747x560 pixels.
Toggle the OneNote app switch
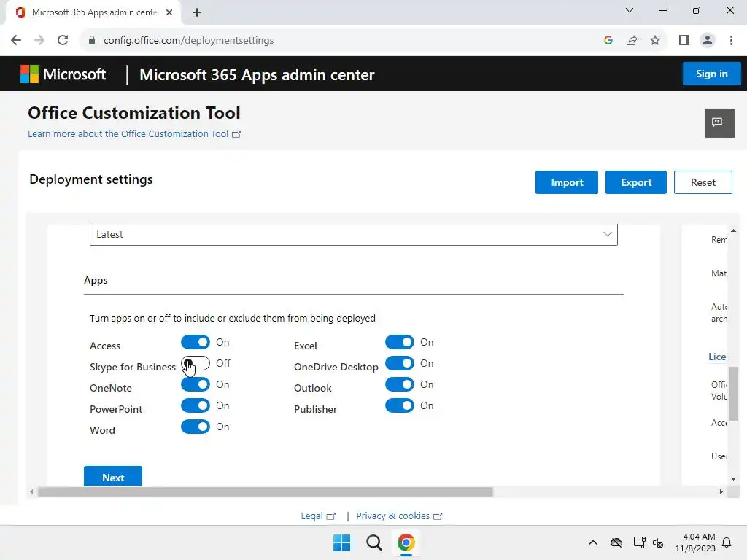pos(196,384)
